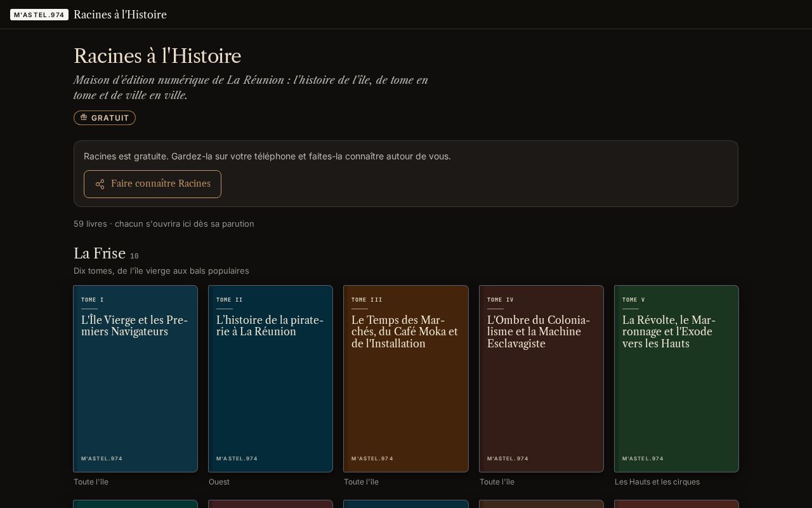Click the gift icon in GRATUIT badge
The image size is (812, 508).
pyautogui.click(x=84, y=117)
